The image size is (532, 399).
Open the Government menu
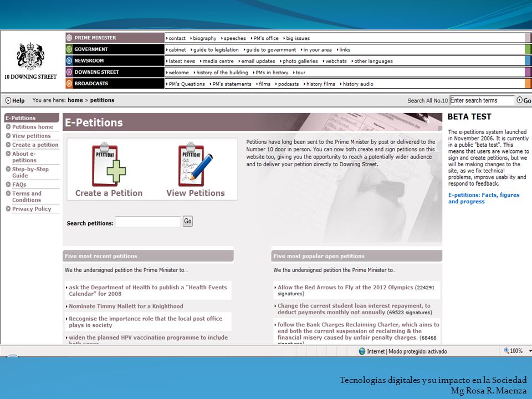point(115,49)
